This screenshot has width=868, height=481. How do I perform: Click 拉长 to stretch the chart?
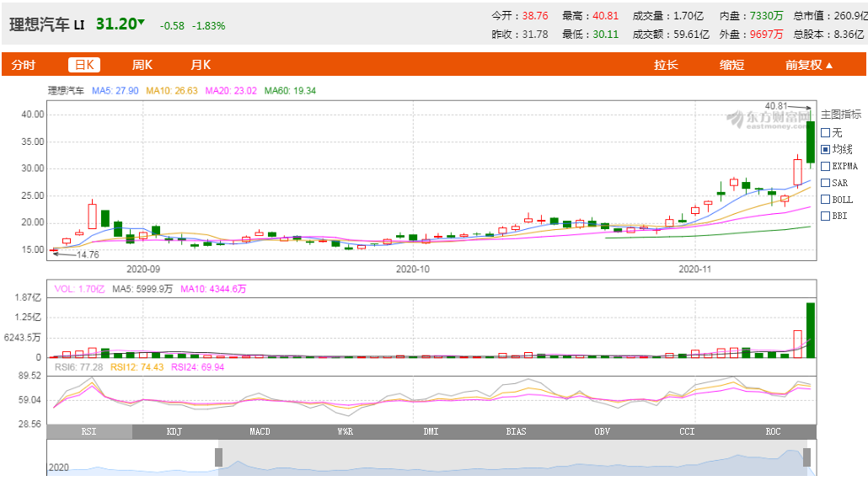point(666,65)
